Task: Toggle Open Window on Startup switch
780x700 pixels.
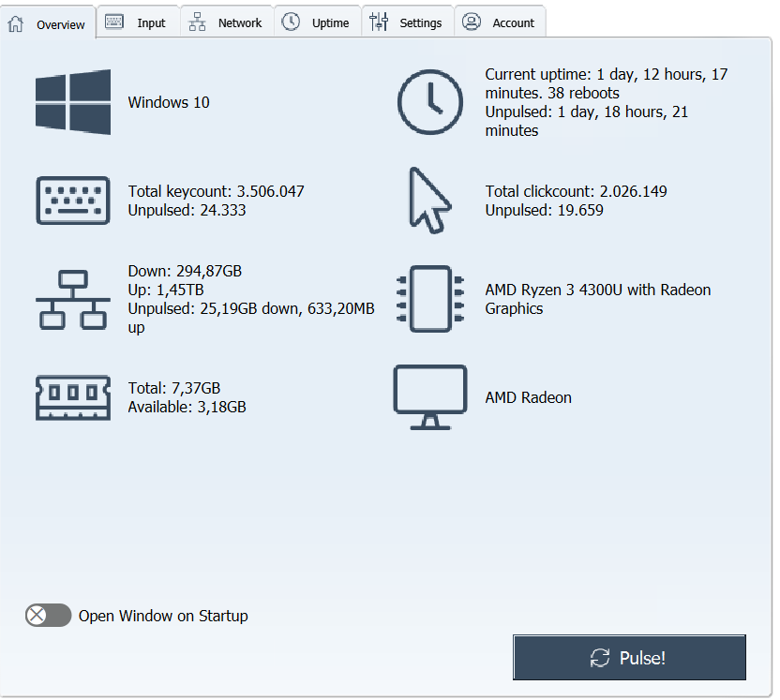Action: coord(48,616)
